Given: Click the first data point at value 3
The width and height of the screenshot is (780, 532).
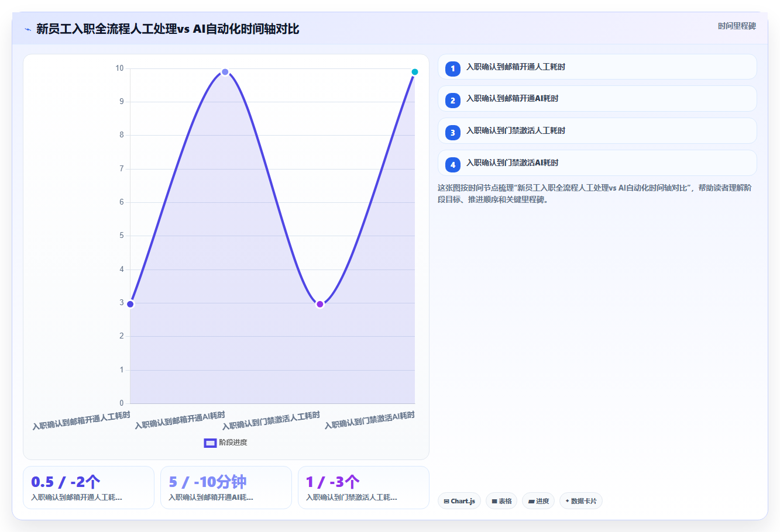Looking at the screenshot, I should (x=130, y=304).
